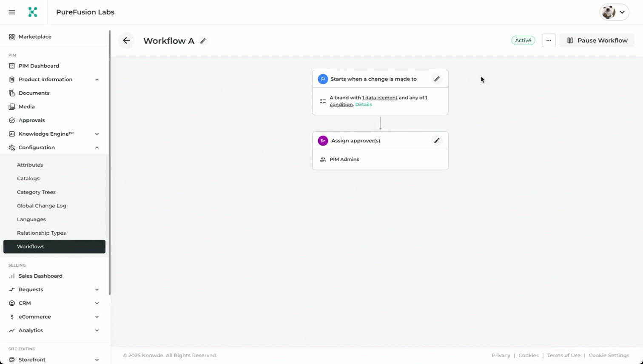Screen dimensions: 643x364
Task: Navigate to Global Change Log
Action: click(42, 206)
